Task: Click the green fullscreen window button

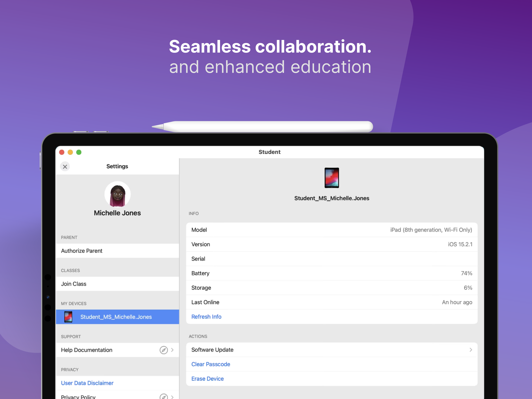Action: coord(79,152)
